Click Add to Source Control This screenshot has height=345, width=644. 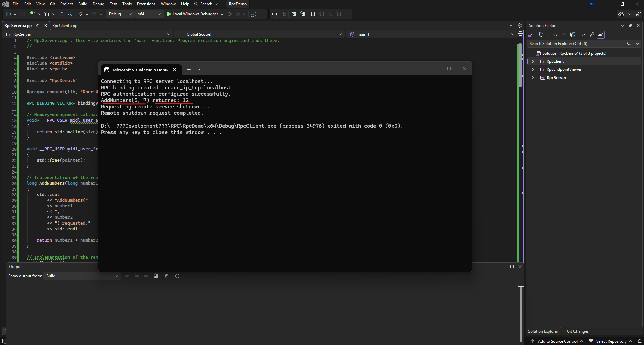557,341
